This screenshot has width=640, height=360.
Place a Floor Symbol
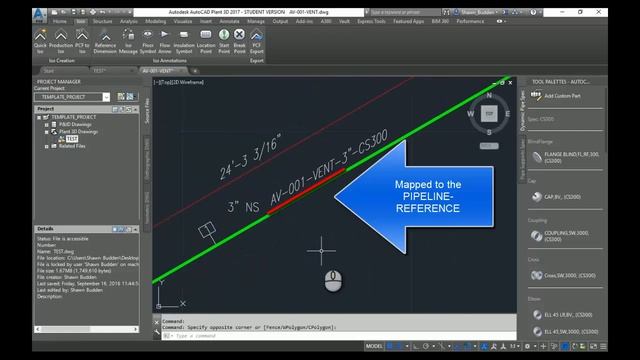click(148, 41)
